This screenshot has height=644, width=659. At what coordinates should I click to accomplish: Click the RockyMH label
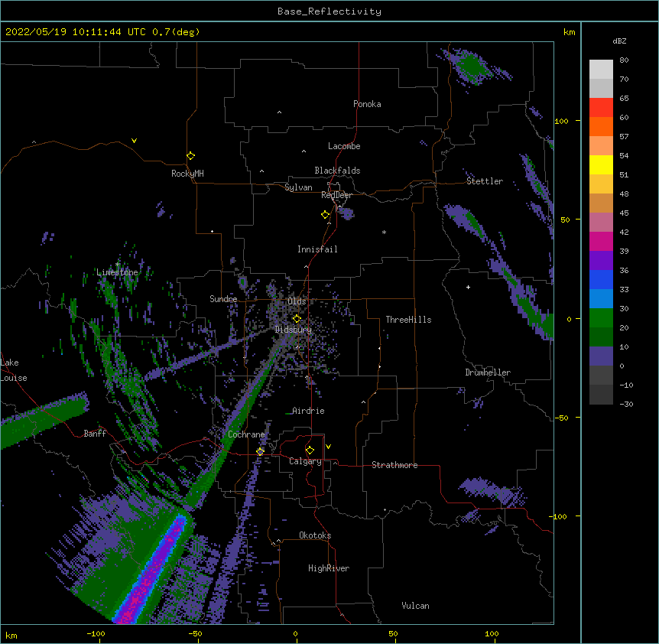[x=187, y=174]
